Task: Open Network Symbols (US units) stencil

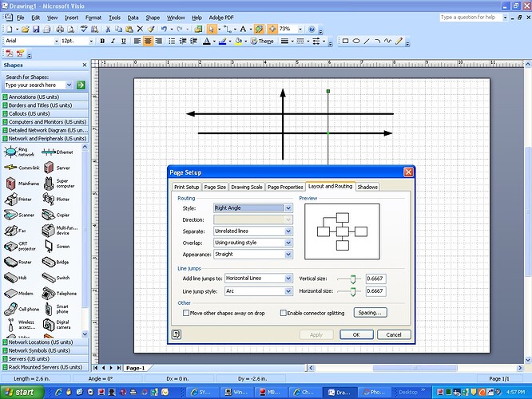Action: [x=45, y=350]
